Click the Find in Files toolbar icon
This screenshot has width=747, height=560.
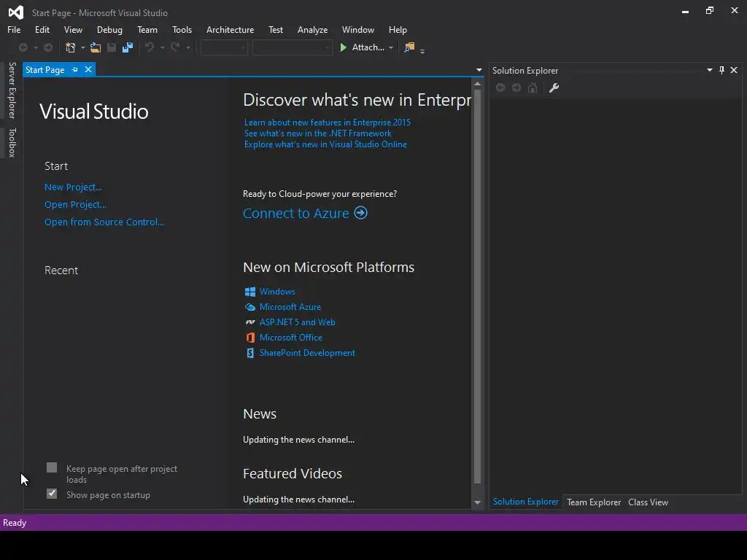pos(409,47)
